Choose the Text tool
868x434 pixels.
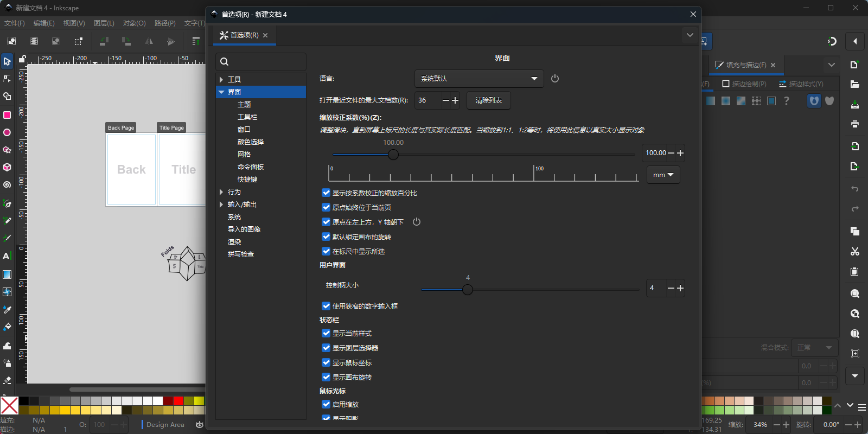pyautogui.click(x=7, y=256)
